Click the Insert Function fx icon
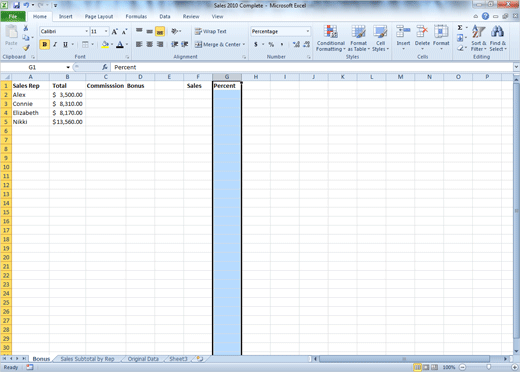The image size is (520, 372). pos(105,67)
